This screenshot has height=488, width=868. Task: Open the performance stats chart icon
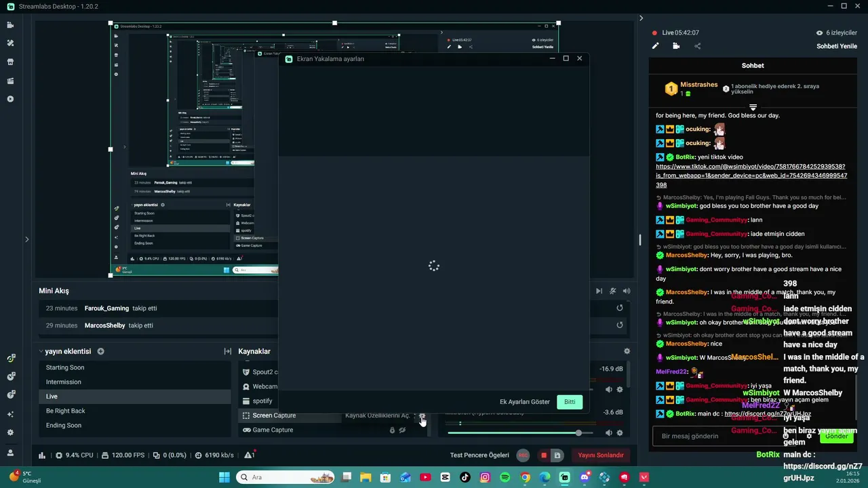pos(42,455)
